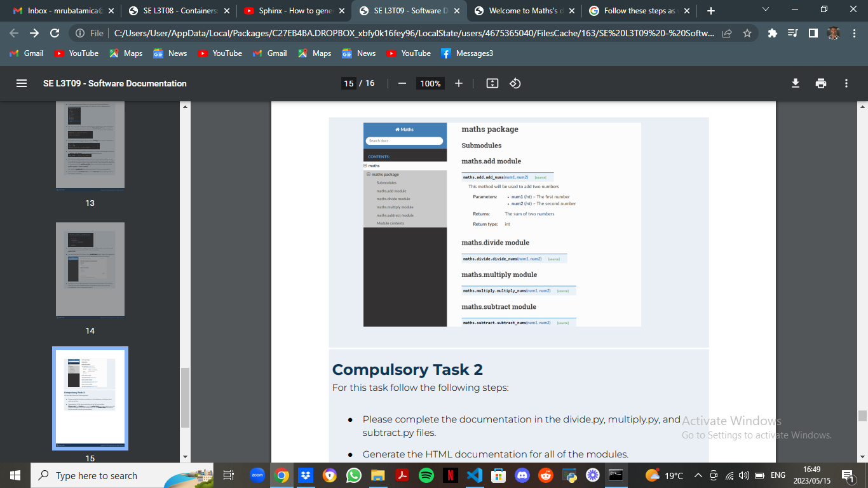Expand the tab search dropdown arrow
868x488 pixels.
point(765,10)
